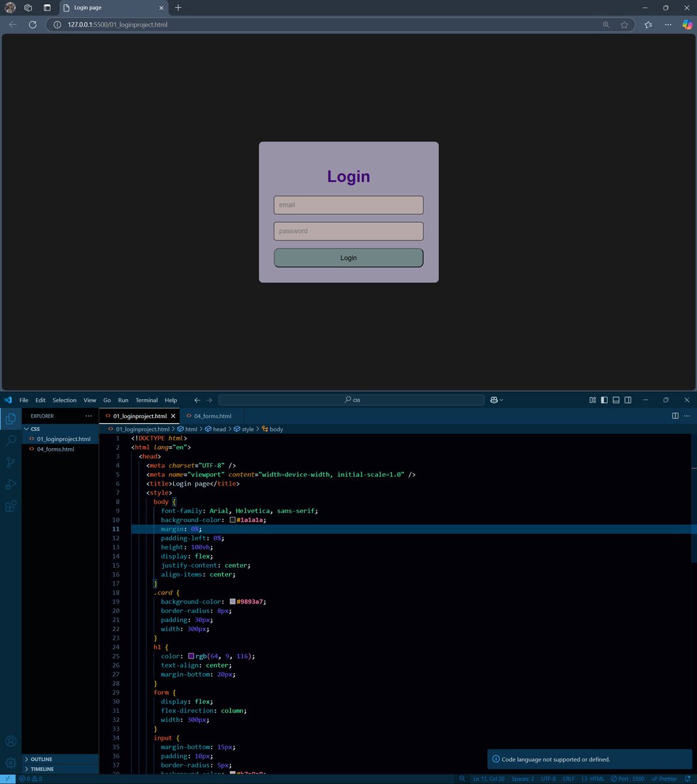
Task: Open Copilot in the Edge toolbar
Action: tap(687, 24)
